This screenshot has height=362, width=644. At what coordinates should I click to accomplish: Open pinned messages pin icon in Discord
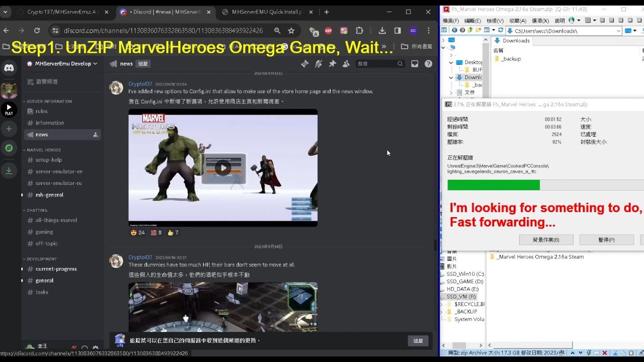click(x=332, y=64)
